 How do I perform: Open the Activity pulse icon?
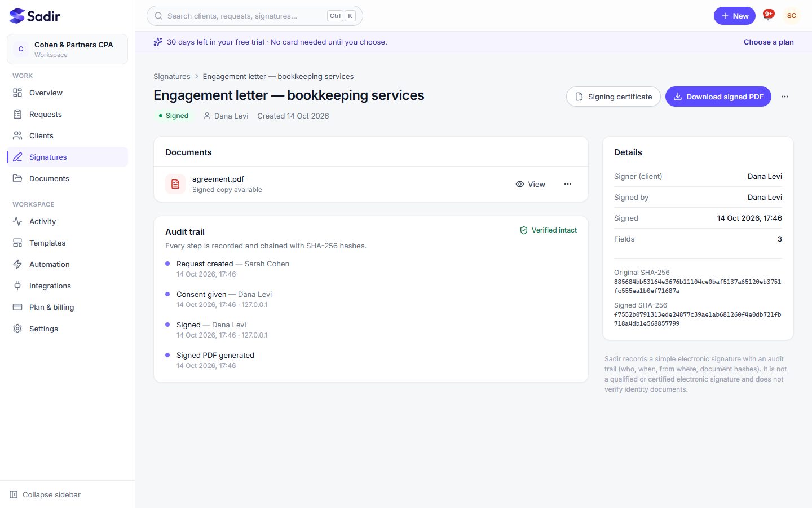(x=17, y=221)
